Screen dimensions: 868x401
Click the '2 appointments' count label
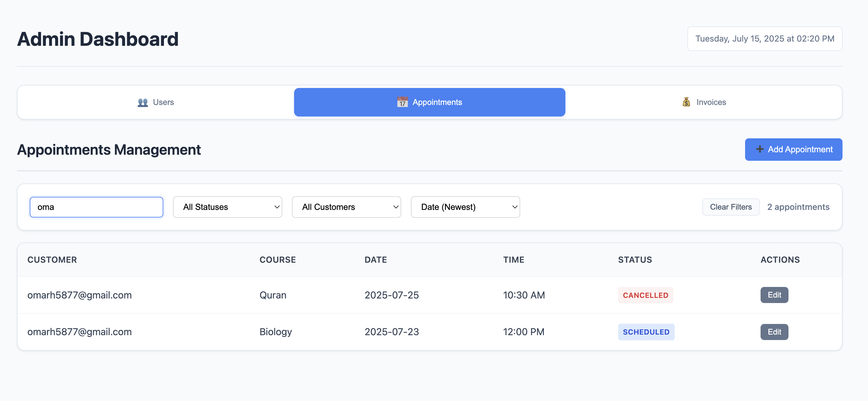pyautogui.click(x=798, y=207)
